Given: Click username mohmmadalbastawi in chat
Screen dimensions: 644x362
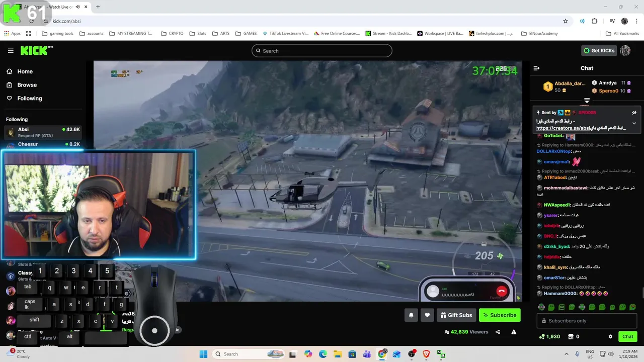Looking at the screenshot, I should [x=565, y=188].
